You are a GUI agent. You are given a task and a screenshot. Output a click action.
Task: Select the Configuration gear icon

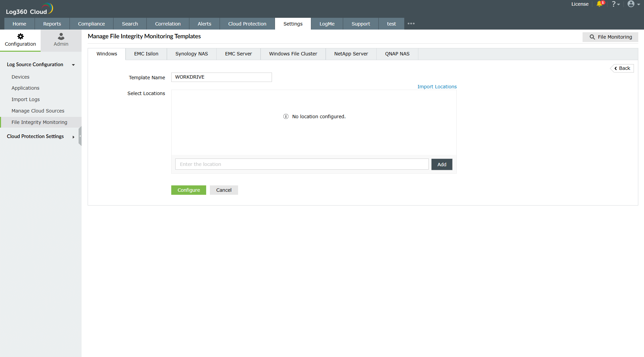click(x=20, y=36)
